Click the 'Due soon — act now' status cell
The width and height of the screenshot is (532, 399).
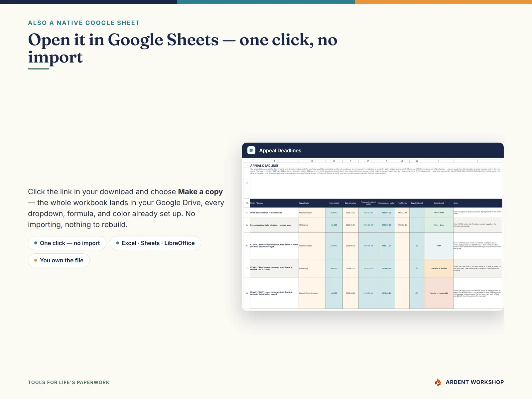tap(439, 268)
